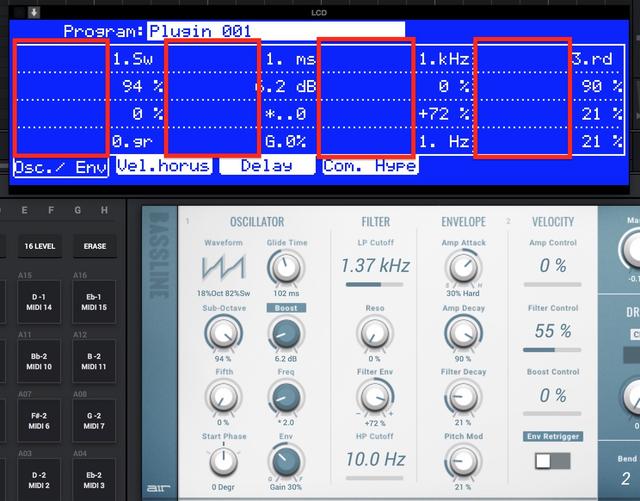Click the Boost Freq knob

click(x=286, y=397)
